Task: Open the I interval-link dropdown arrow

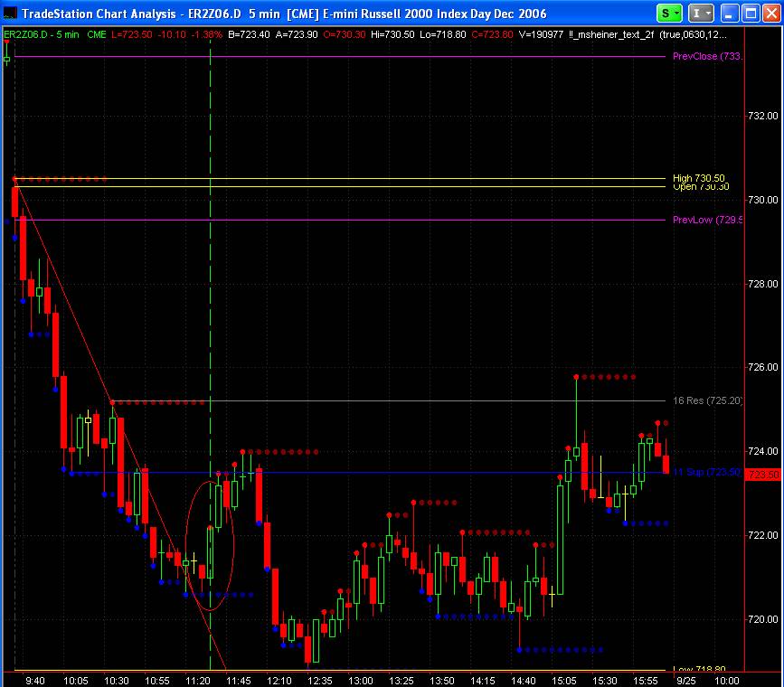Action: click(x=709, y=14)
